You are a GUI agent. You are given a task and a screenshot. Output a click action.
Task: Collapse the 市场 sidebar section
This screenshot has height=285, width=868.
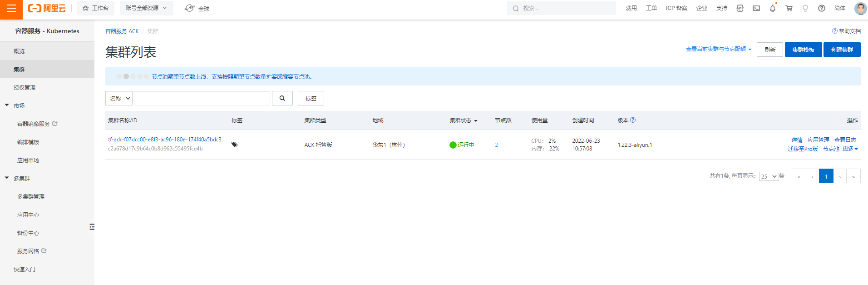[x=7, y=105]
